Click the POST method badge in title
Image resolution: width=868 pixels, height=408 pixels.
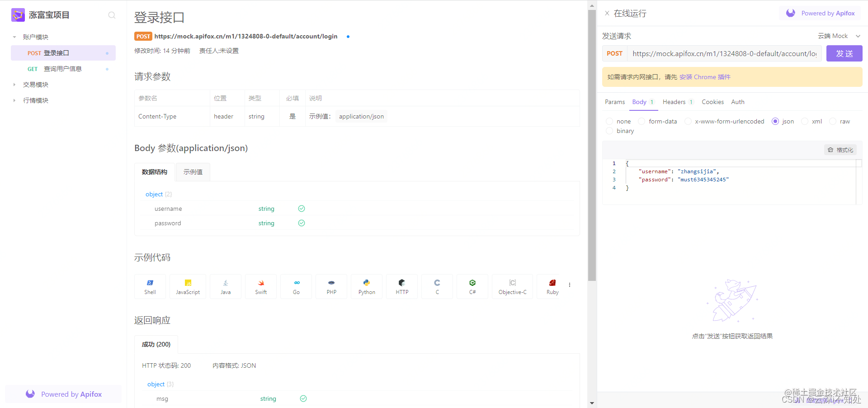pyautogui.click(x=143, y=36)
